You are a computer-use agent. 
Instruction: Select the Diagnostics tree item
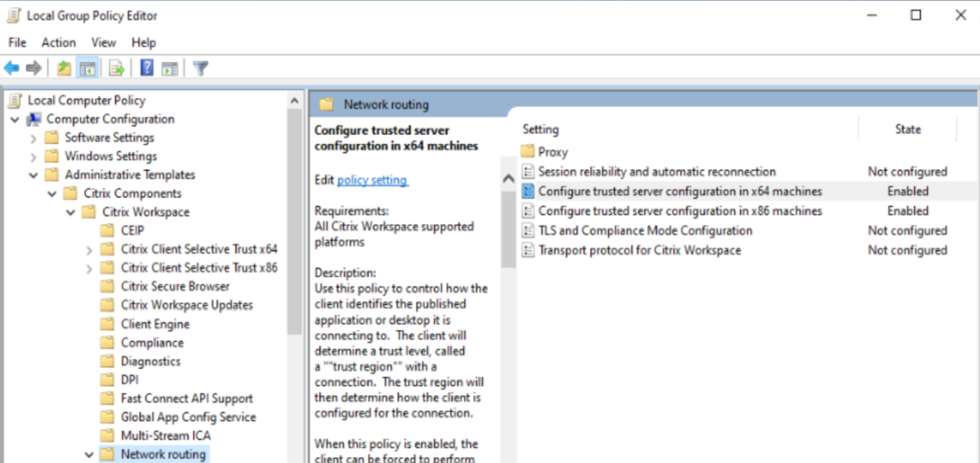coord(150,362)
